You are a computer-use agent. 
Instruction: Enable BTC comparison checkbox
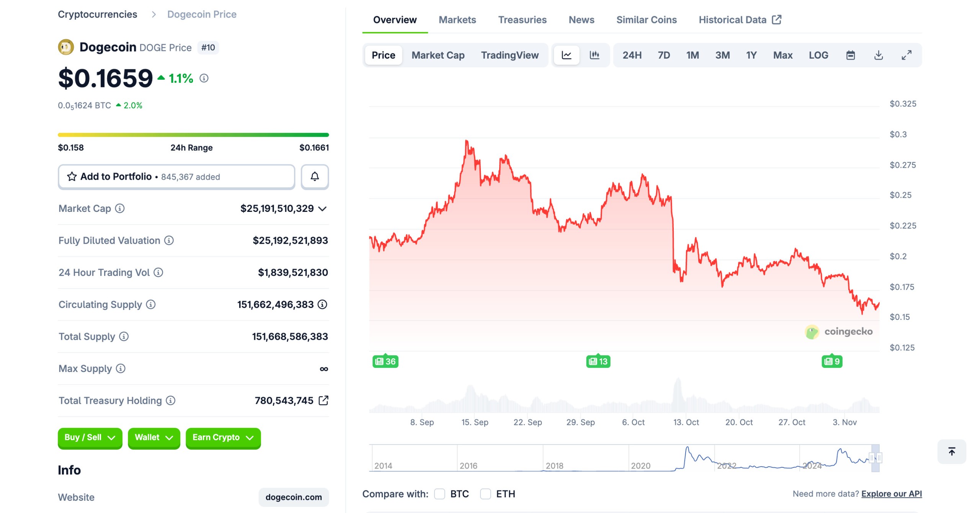coord(439,494)
